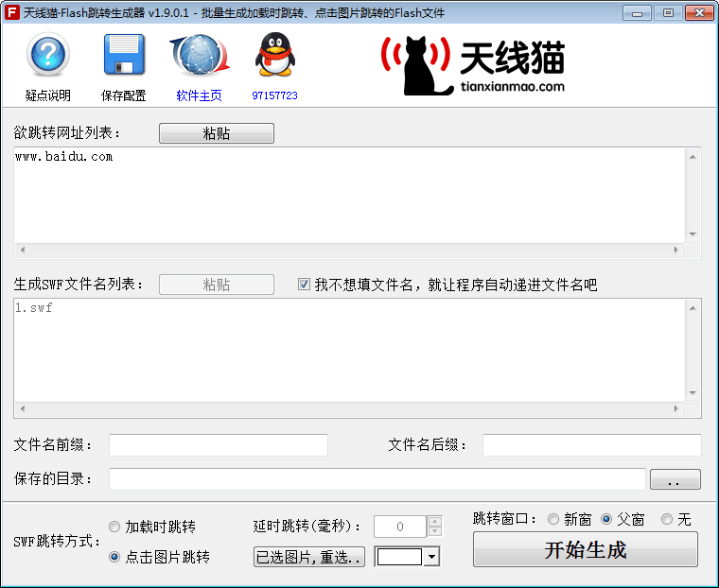This screenshot has height=588, width=719.
Task: Click SWF list vertical scrollbar down arrow
Action: (693, 393)
